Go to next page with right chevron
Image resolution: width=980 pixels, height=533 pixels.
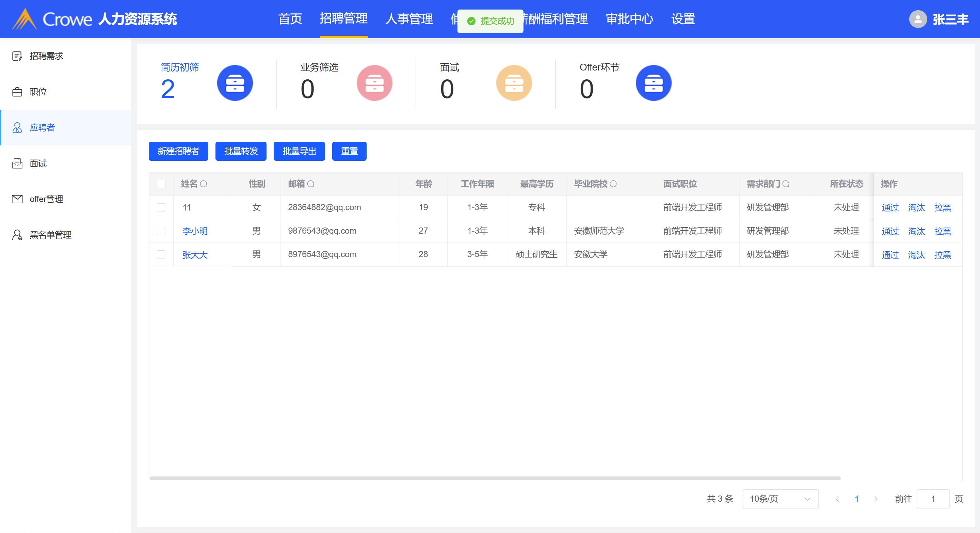[x=876, y=499]
